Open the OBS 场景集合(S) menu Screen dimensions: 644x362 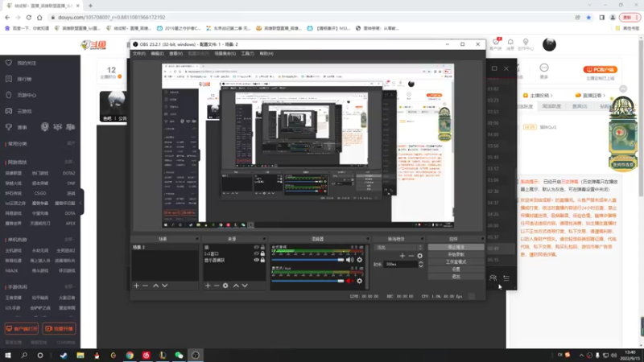pyautogui.click(x=225, y=54)
